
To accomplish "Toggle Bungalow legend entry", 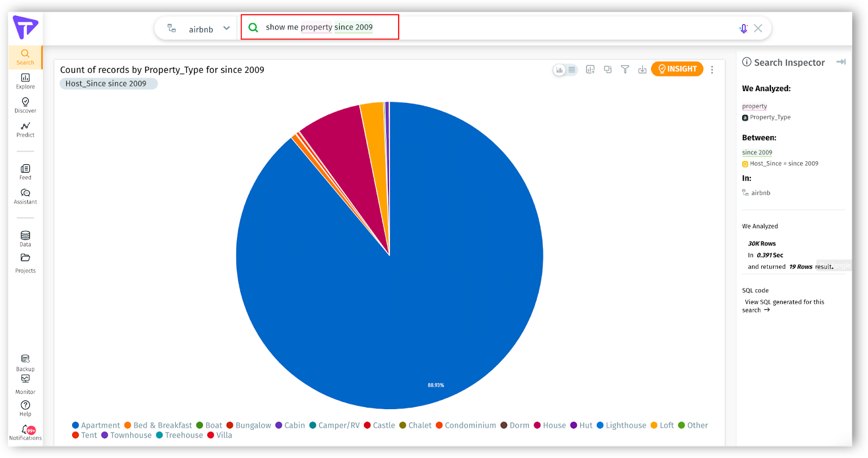I will tap(248, 425).
